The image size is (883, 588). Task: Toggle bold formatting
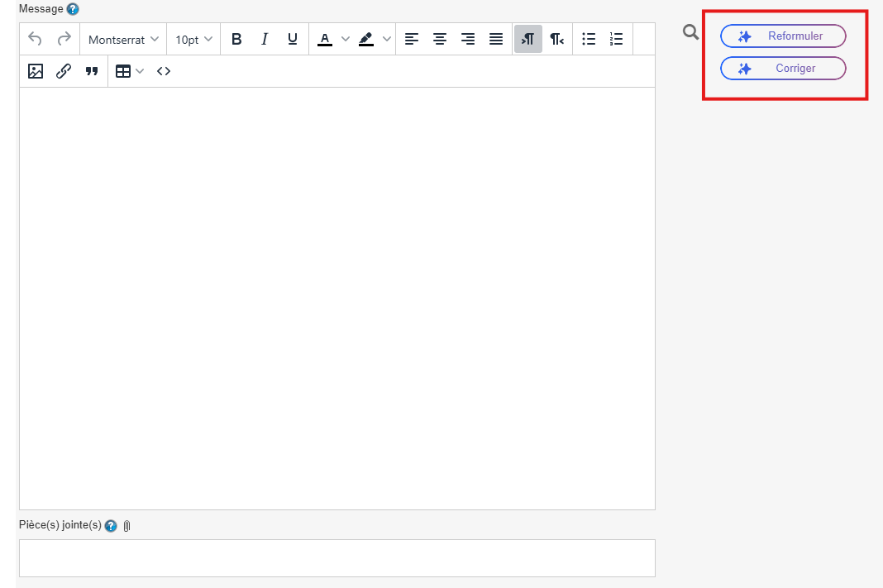point(236,39)
